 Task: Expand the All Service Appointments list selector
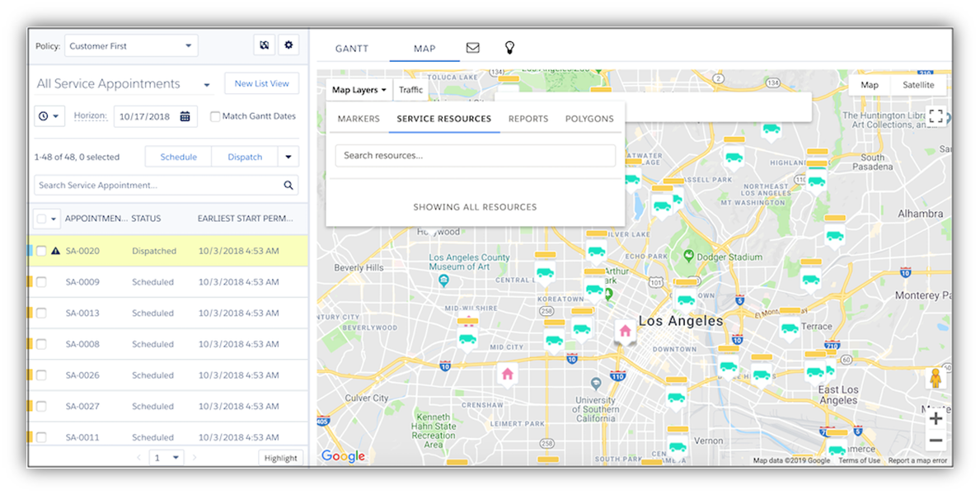click(x=207, y=85)
